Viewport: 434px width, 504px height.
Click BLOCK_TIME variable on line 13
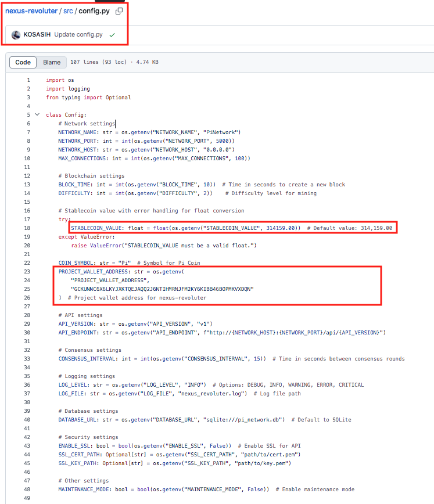coord(74,185)
